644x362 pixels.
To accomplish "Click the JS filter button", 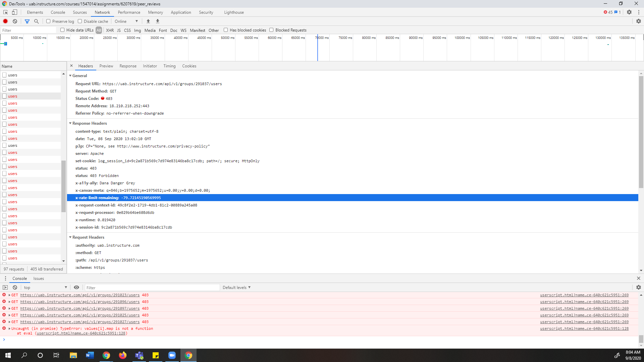I will [x=119, y=30].
